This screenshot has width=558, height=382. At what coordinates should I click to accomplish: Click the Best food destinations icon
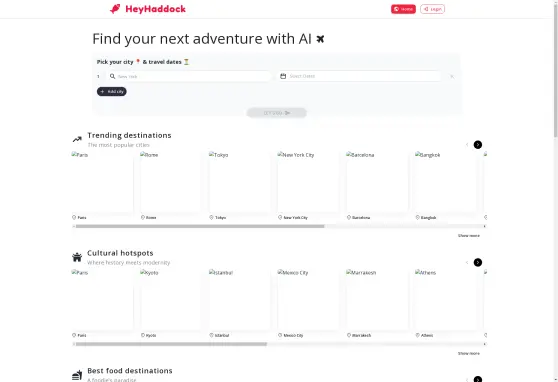[x=77, y=375]
